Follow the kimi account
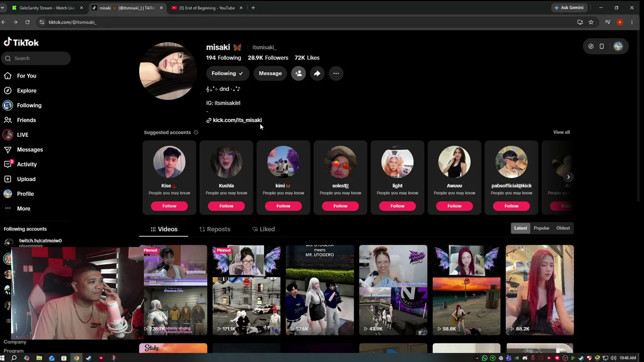This screenshot has height=362, width=644. pos(283,206)
